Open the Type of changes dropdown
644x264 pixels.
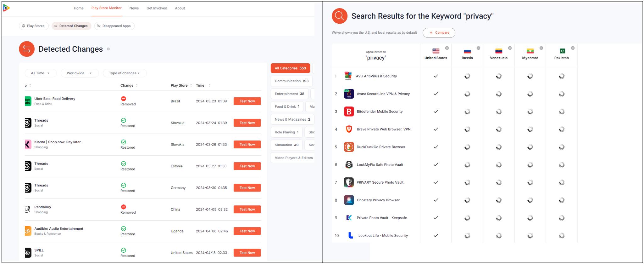[125, 73]
